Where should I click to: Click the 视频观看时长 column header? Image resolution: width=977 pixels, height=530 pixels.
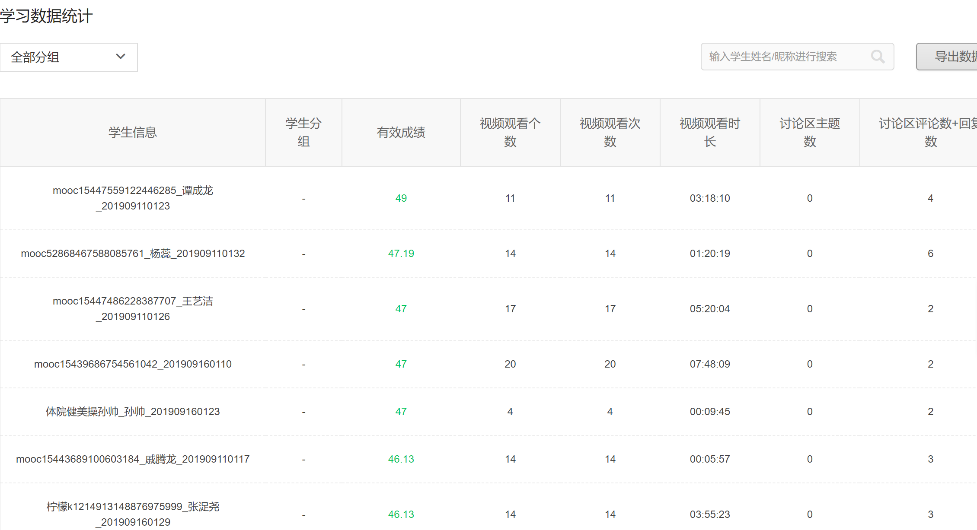710,132
